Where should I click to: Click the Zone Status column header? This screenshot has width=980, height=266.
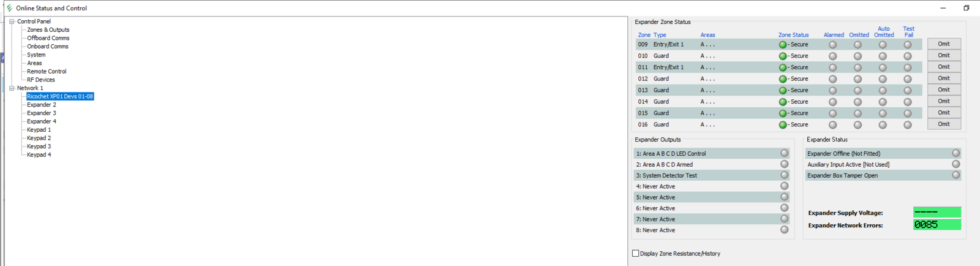(794, 35)
